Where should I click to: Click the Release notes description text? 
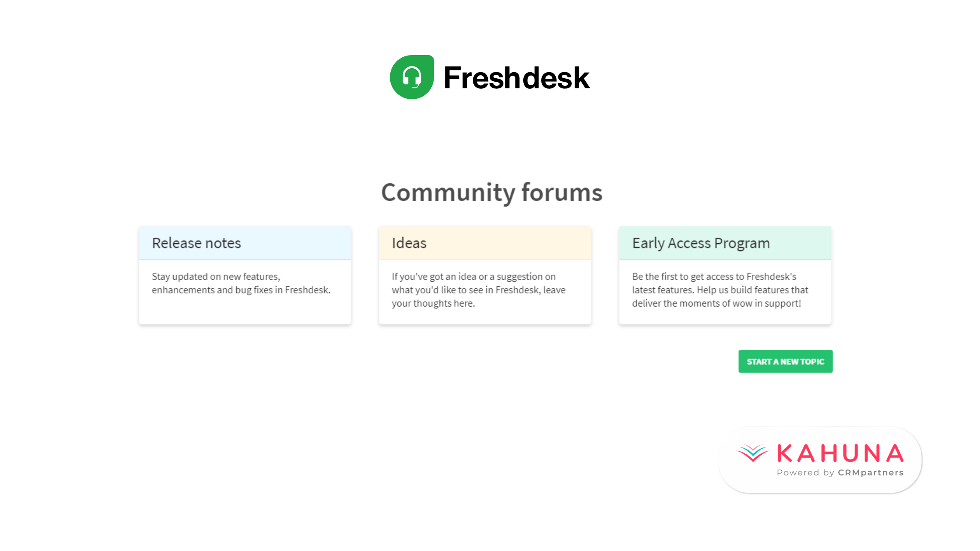tap(241, 283)
